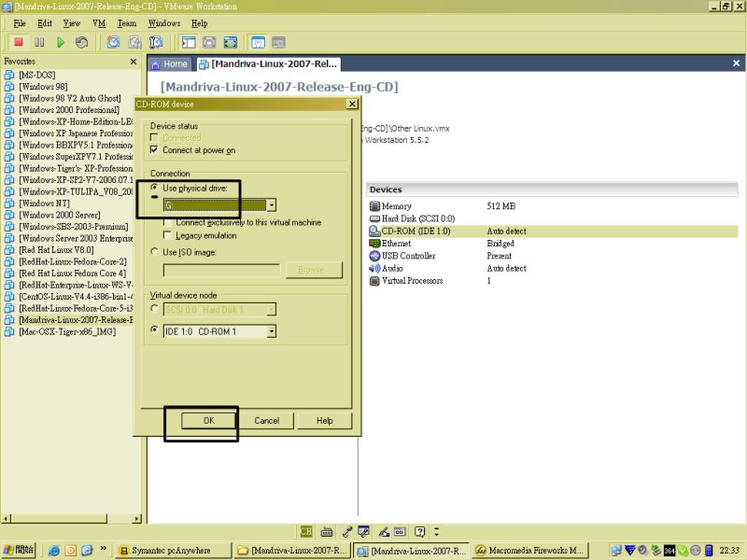The image size is (747, 560).
Task: Click the Virtual Processors device icon
Action: [x=374, y=281]
